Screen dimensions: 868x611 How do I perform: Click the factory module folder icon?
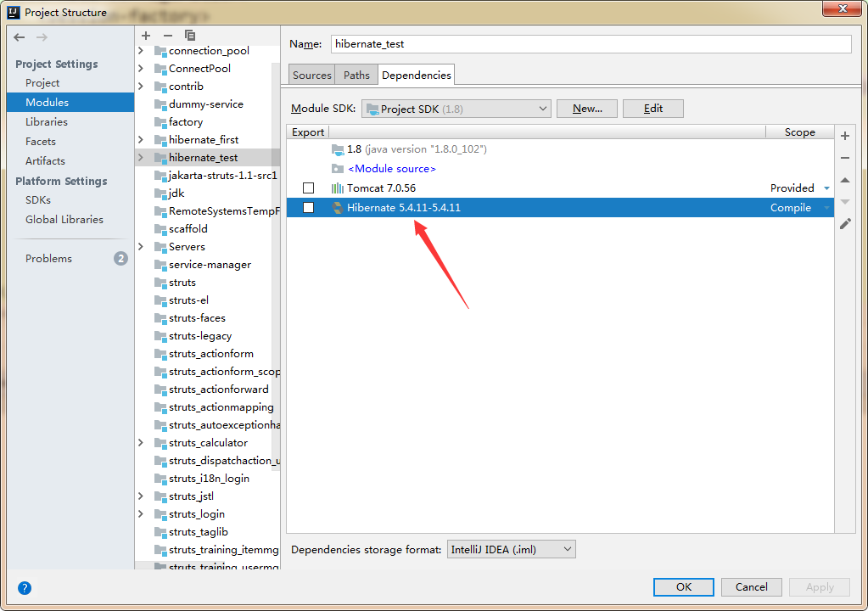click(x=160, y=122)
